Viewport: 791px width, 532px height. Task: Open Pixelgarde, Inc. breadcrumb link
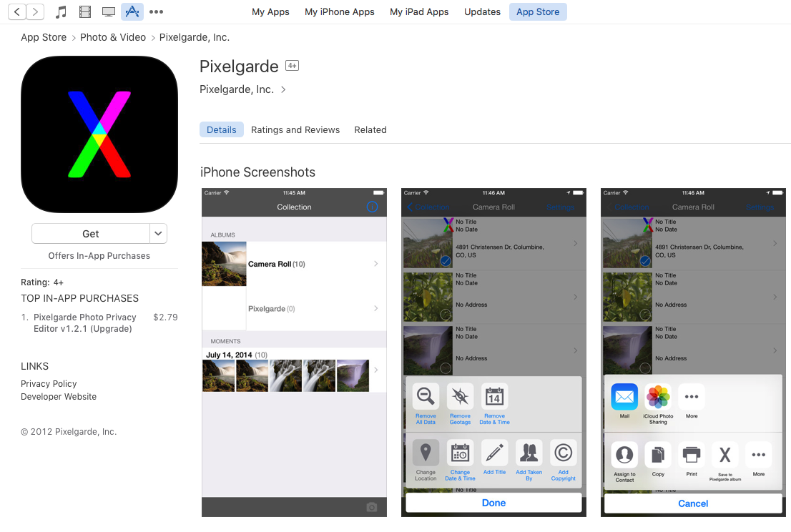195,37
